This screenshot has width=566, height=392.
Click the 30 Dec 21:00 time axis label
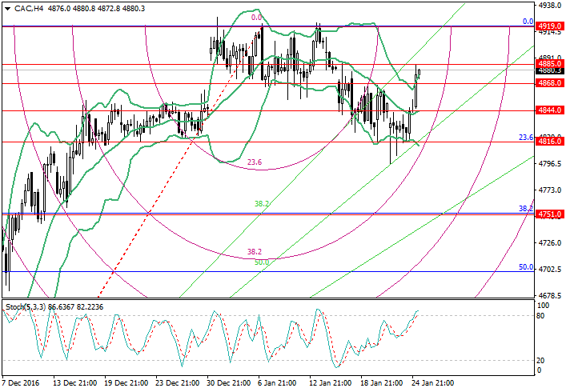(x=228, y=382)
